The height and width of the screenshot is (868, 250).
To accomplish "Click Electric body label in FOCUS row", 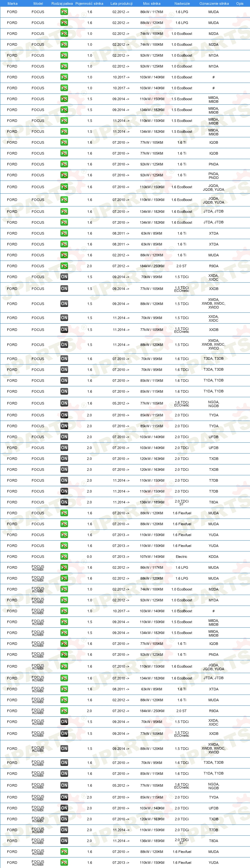I will (x=181, y=557).
